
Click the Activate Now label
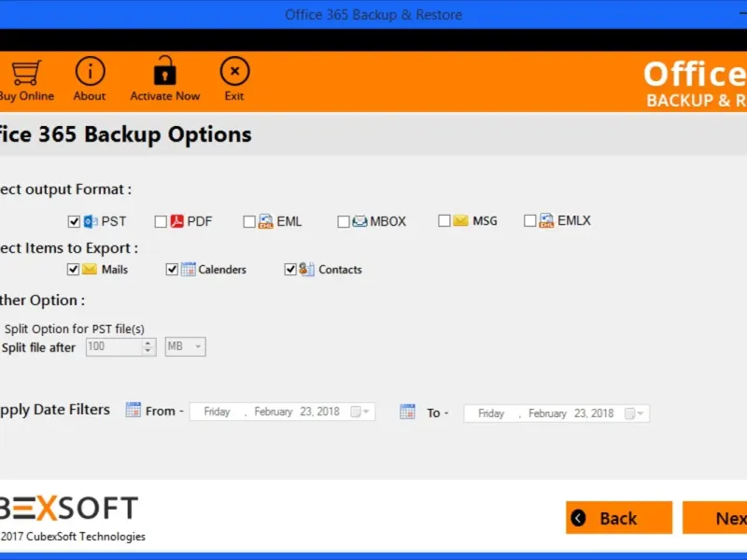click(x=165, y=96)
